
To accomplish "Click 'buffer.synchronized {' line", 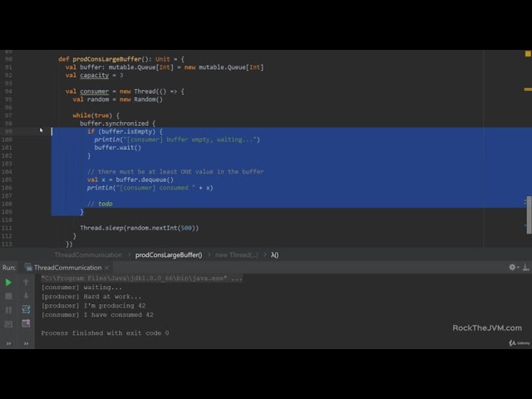I will click(117, 124).
